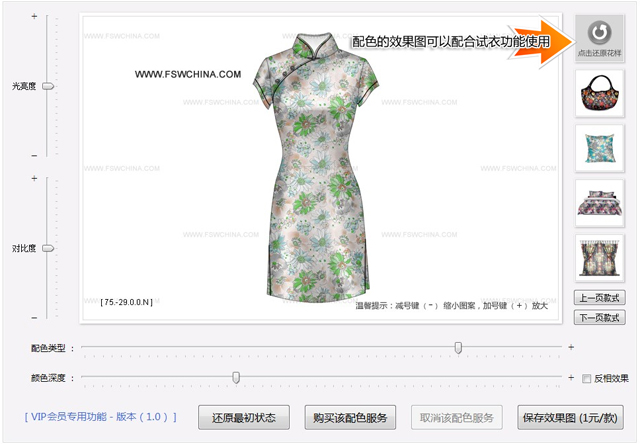
Task: Click the restore pattern (点击还原花样) icon
Action: (600, 37)
